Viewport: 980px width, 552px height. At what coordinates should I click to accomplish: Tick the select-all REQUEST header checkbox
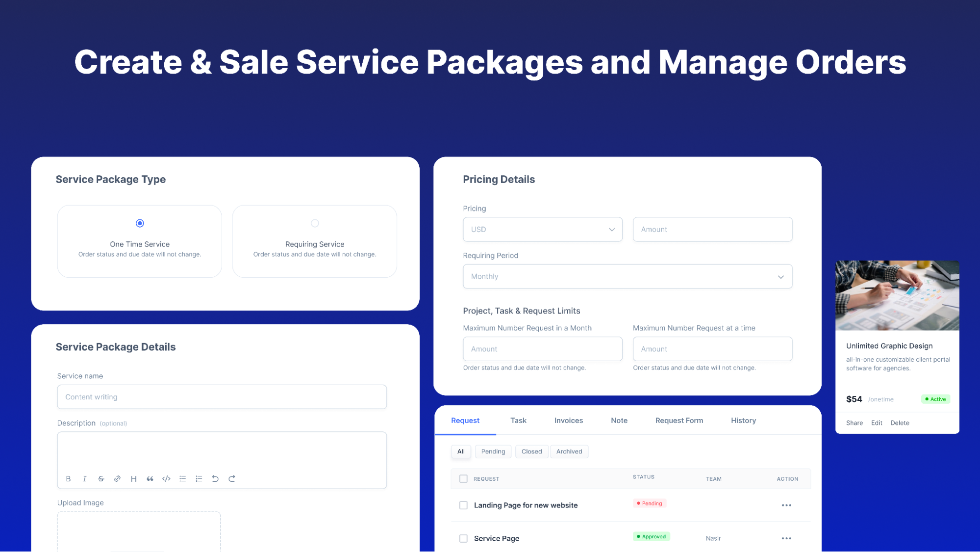point(463,479)
